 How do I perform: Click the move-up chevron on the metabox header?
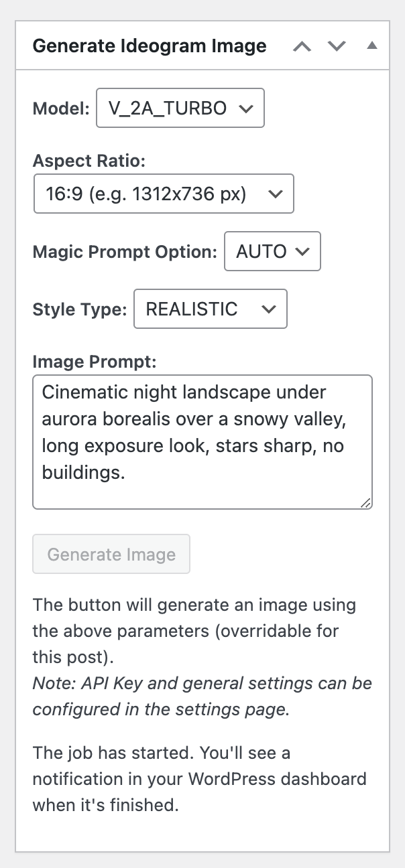point(302,46)
